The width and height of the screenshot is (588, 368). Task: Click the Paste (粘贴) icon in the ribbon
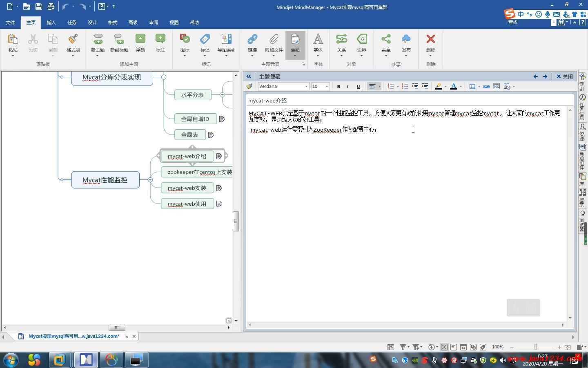13,39
